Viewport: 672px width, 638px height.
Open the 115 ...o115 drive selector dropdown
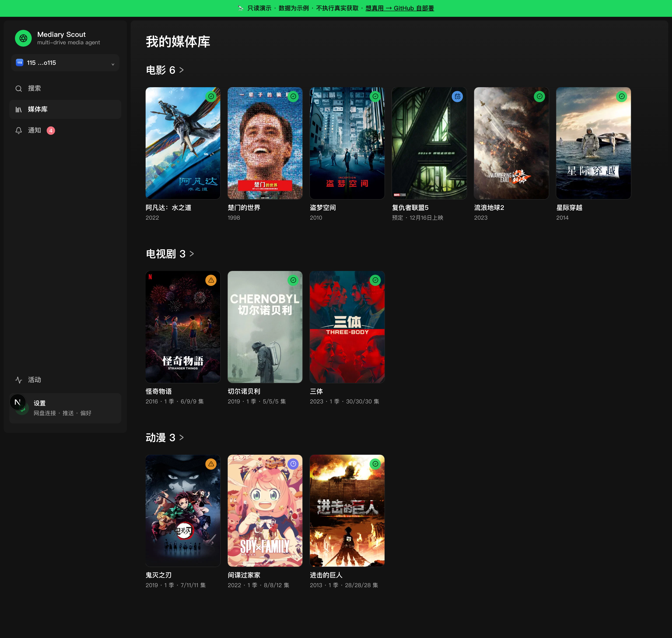pyautogui.click(x=65, y=63)
